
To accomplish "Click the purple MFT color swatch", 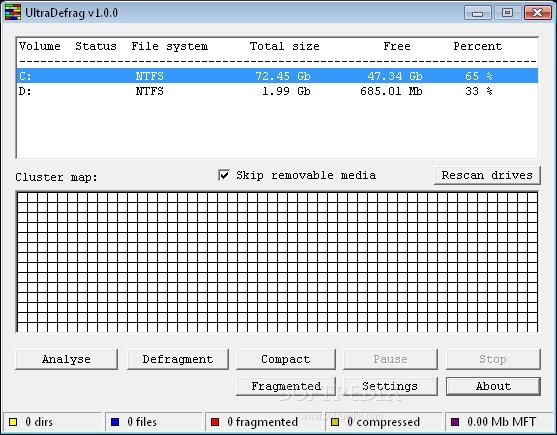I will click(x=455, y=422).
